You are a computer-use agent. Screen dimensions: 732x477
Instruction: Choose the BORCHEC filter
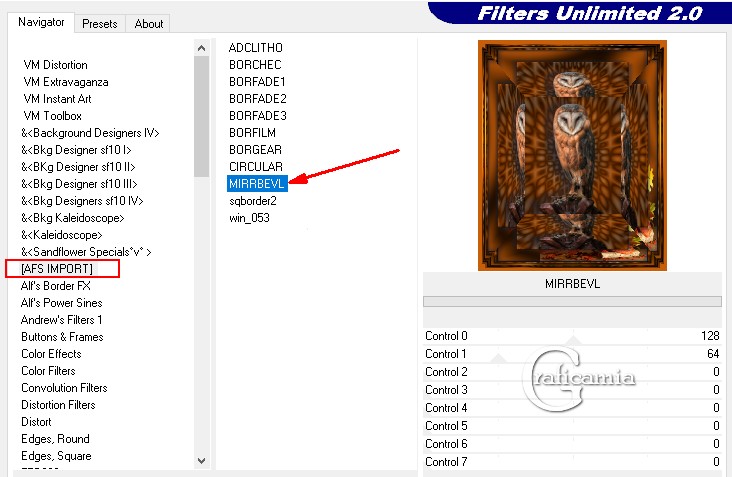(x=255, y=65)
